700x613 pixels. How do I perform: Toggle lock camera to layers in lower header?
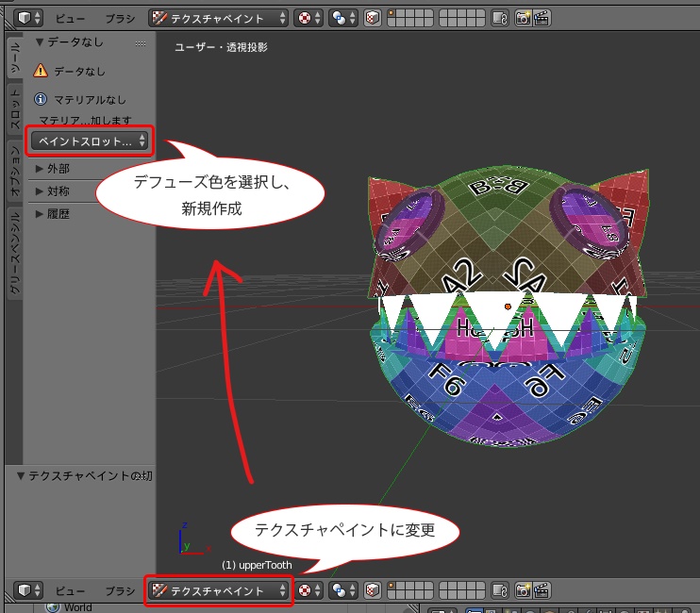click(500, 590)
